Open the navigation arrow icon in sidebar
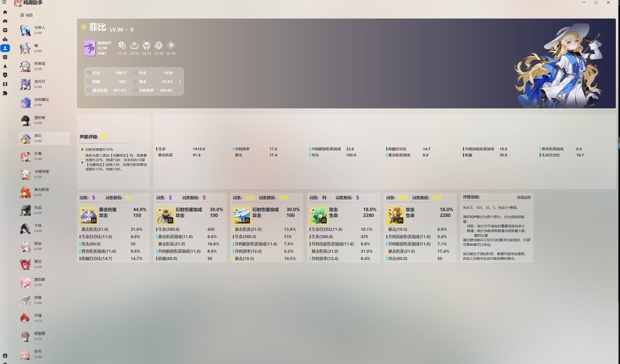The height and width of the screenshot is (364, 620). click(5, 66)
